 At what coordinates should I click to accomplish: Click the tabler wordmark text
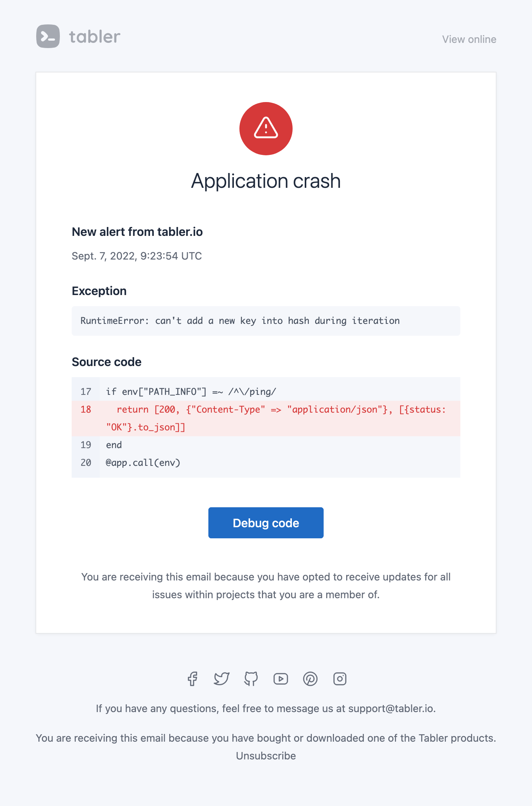[x=95, y=37]
